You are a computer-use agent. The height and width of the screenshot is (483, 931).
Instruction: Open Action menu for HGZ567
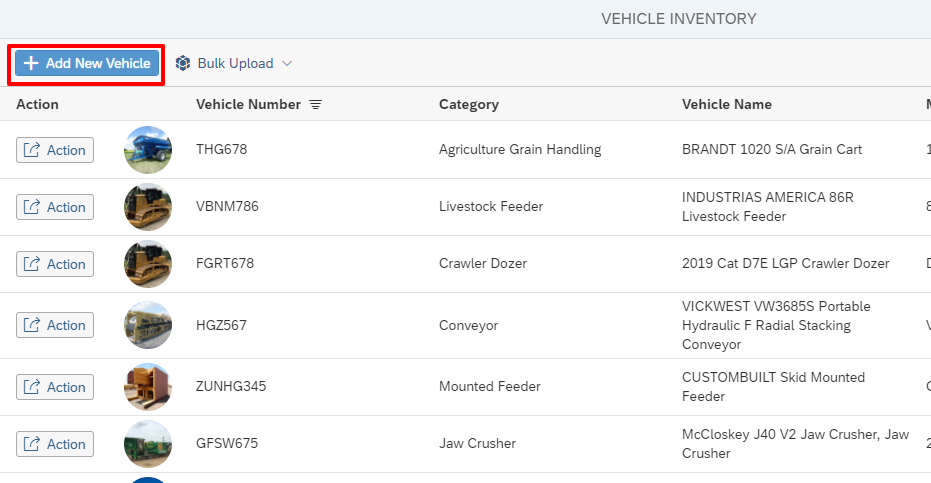pos(55,325)
